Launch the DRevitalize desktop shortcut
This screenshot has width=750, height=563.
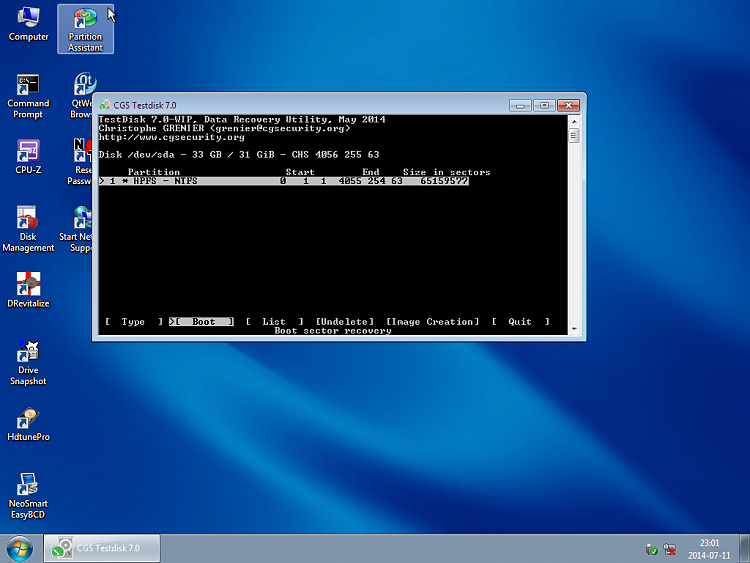point(28,290)
